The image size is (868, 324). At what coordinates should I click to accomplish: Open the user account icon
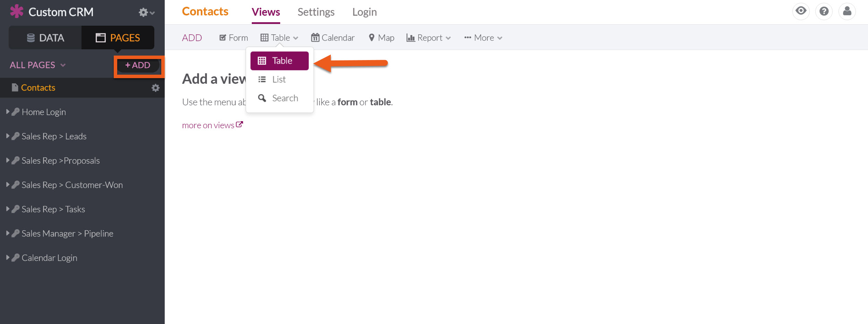click(847, 11)
